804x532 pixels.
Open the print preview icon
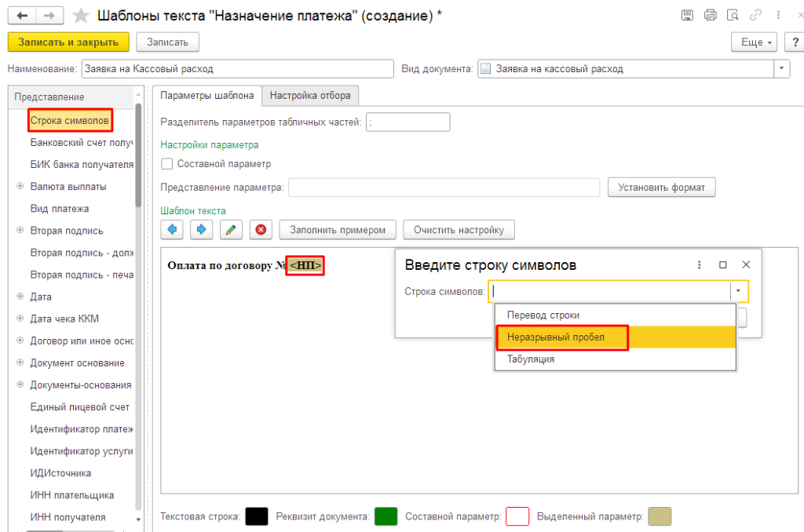pyautogui.click(x=733, y=15)
